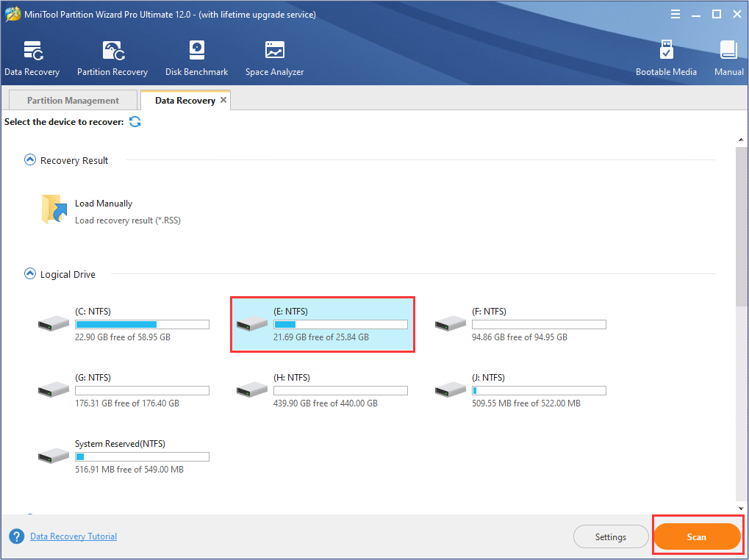Click the blue help question mark icon

(x=17, y=536)
